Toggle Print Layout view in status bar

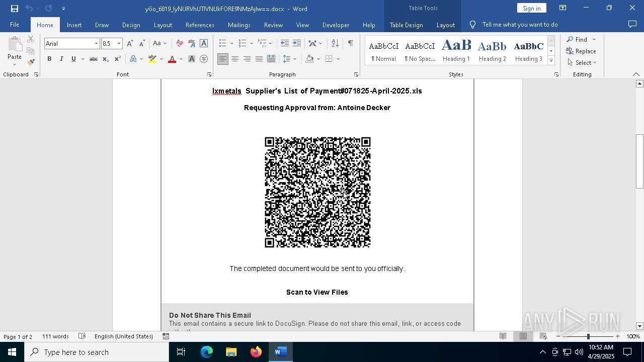point(523,336)
